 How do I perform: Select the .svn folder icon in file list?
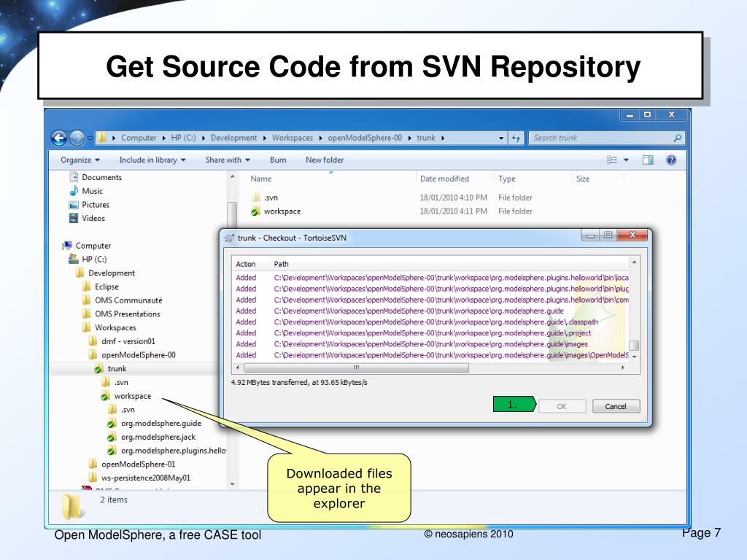pos(256,197)
